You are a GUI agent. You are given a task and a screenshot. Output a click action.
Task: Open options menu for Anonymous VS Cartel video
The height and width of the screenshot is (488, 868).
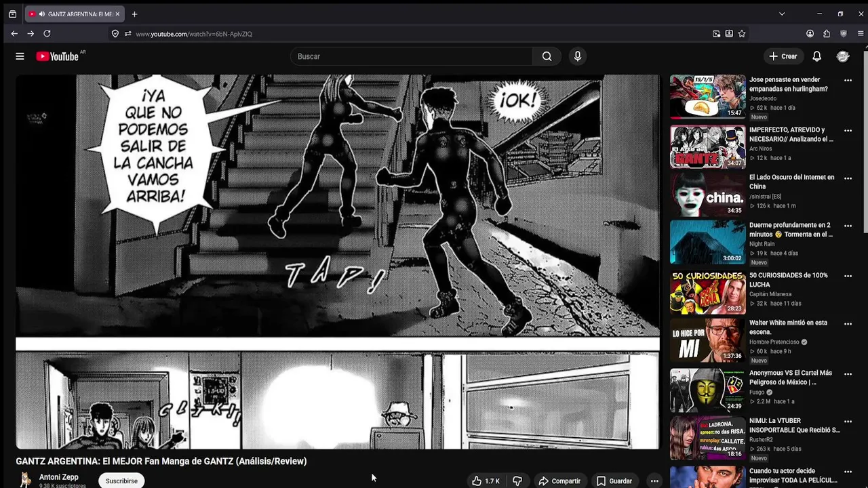[848, 373]
